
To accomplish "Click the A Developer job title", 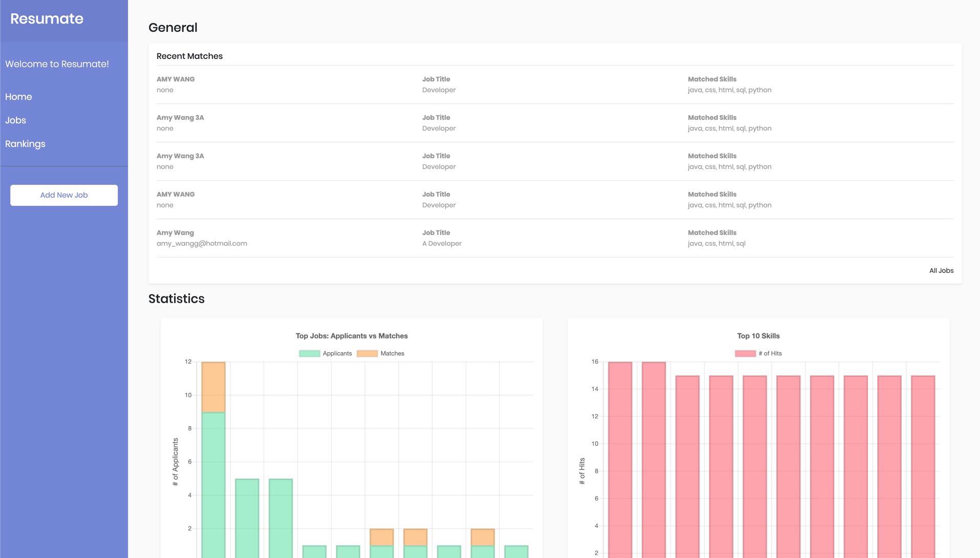I will [x=442, y=244].
